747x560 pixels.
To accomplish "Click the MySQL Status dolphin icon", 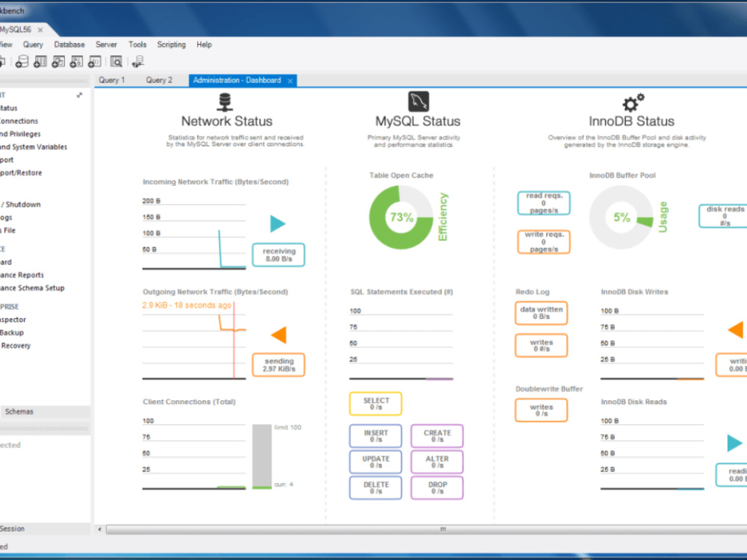I will pyautogui.click(x=418, y=102).
